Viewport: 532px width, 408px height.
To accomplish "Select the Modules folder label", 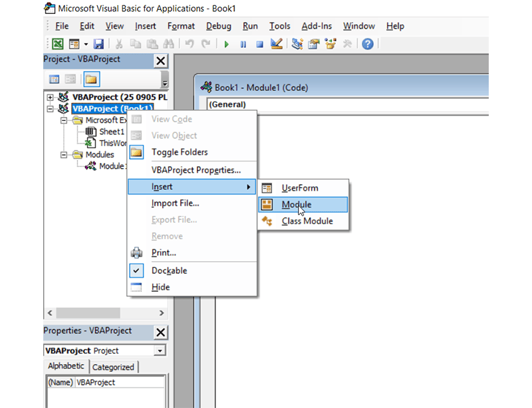I will tap(100, 155).
